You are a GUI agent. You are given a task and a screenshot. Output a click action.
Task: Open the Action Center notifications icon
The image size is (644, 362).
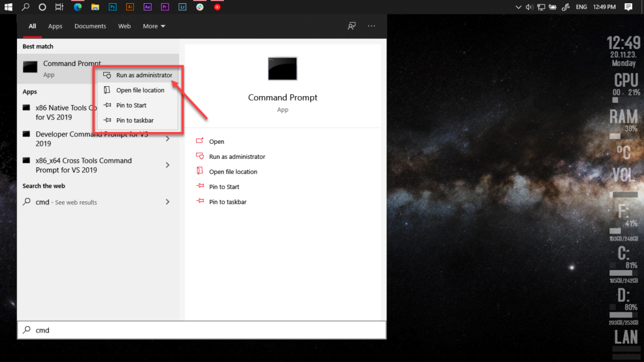click(628, 7)
